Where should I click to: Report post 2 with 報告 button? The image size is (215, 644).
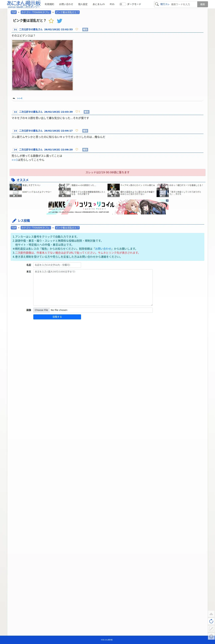[x=86, y=112]
